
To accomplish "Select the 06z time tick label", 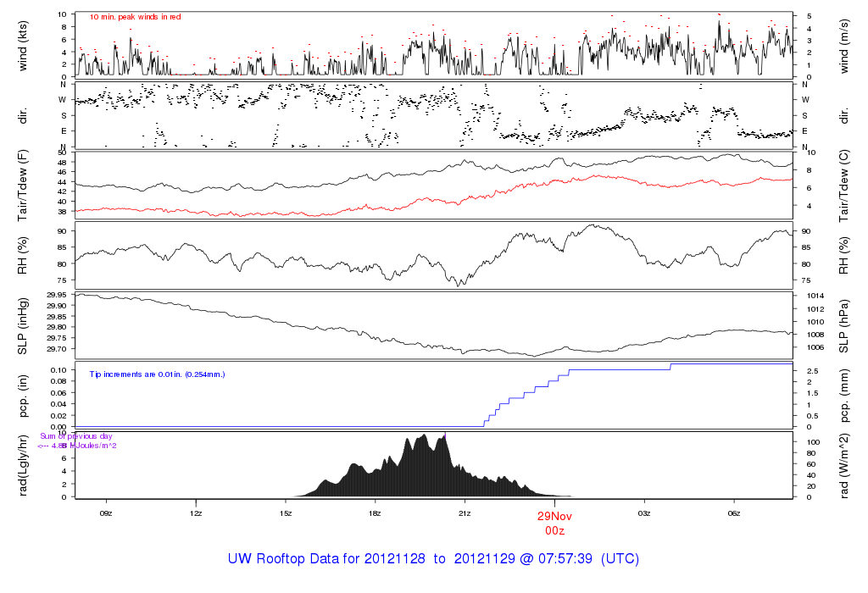I will (734, 513).
